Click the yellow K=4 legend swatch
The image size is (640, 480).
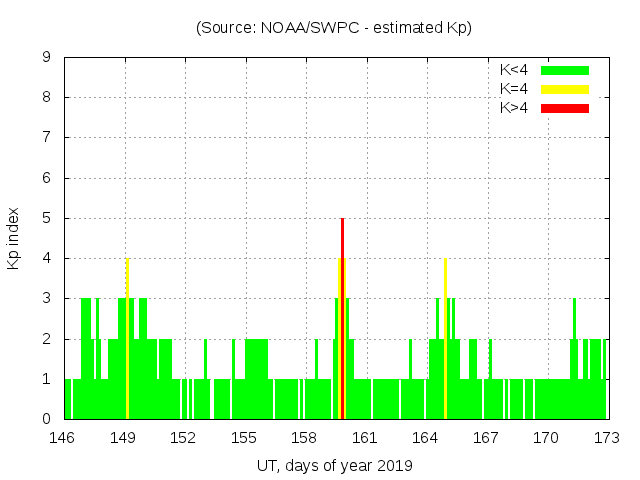565,89
